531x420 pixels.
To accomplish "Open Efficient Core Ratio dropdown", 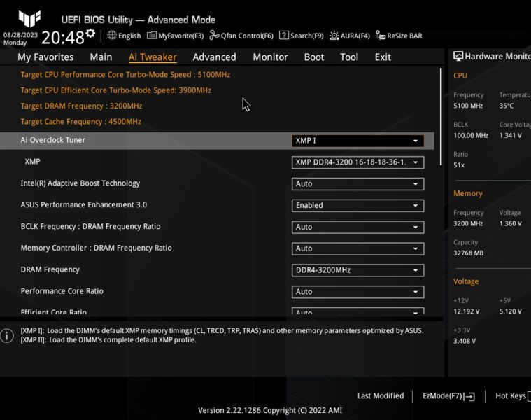I will click(x=357, y=311).
